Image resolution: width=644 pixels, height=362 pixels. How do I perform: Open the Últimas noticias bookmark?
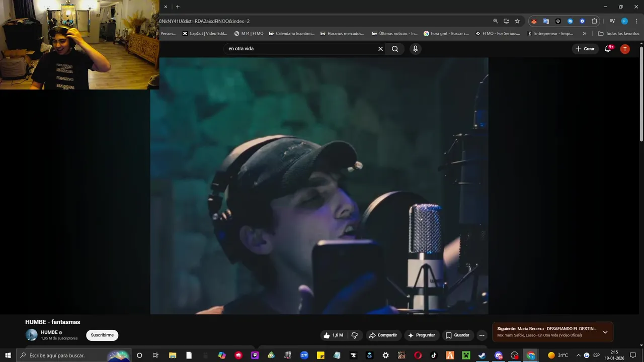[394, 34]
